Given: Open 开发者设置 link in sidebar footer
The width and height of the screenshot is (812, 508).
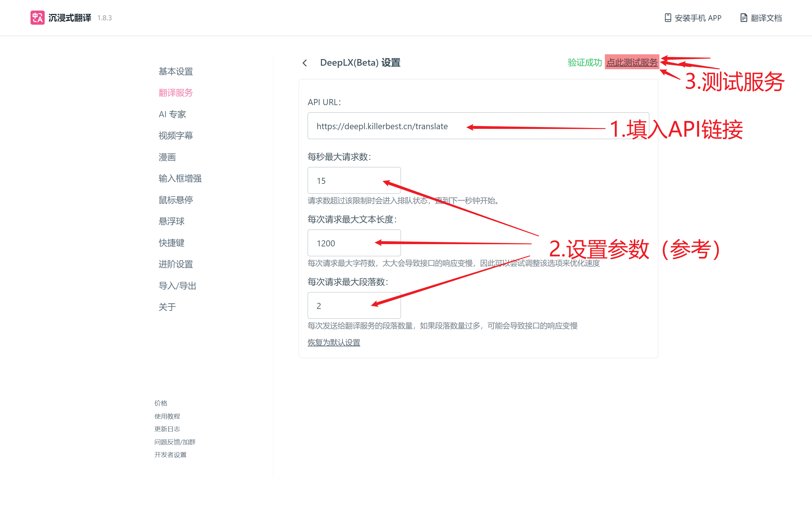Looking at the screenshot, I should [170, 455].
